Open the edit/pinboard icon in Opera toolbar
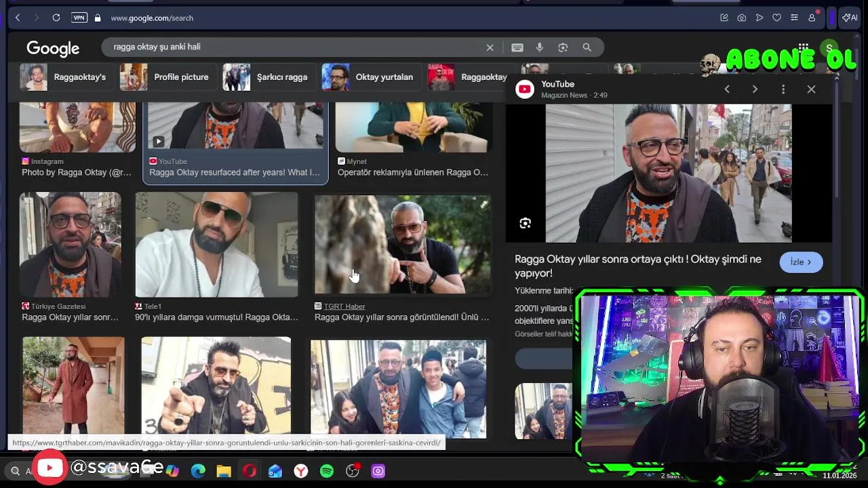Viewport: 868px width, 488px height. [724, 18]
